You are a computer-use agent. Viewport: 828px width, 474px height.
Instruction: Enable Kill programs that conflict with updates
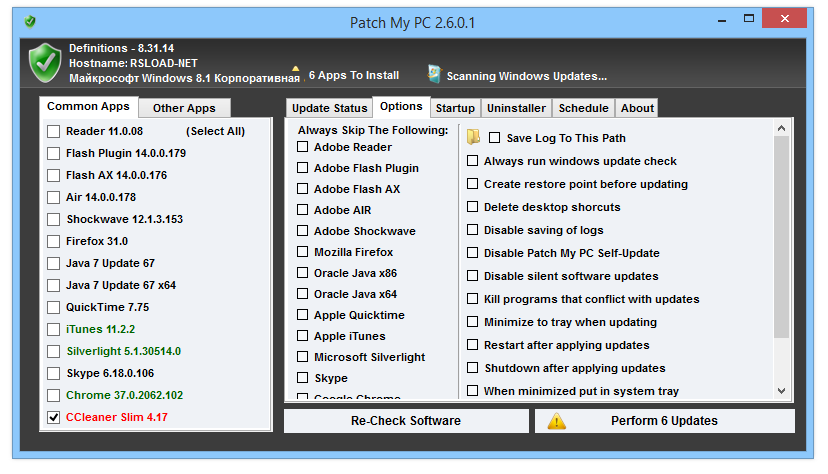[x=473, y=299]
